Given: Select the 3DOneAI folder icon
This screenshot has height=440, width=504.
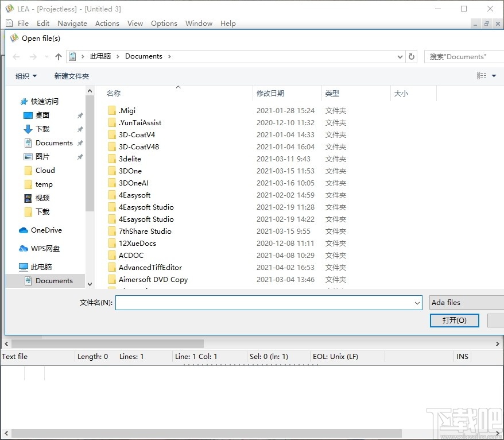Looking at the screenshot, I should coord(112,183).
